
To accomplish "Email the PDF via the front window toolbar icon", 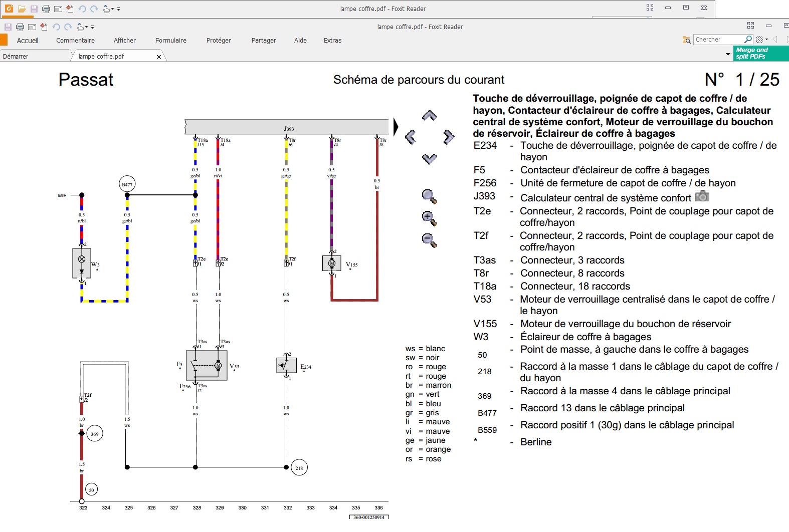I will tap(32, 27).
